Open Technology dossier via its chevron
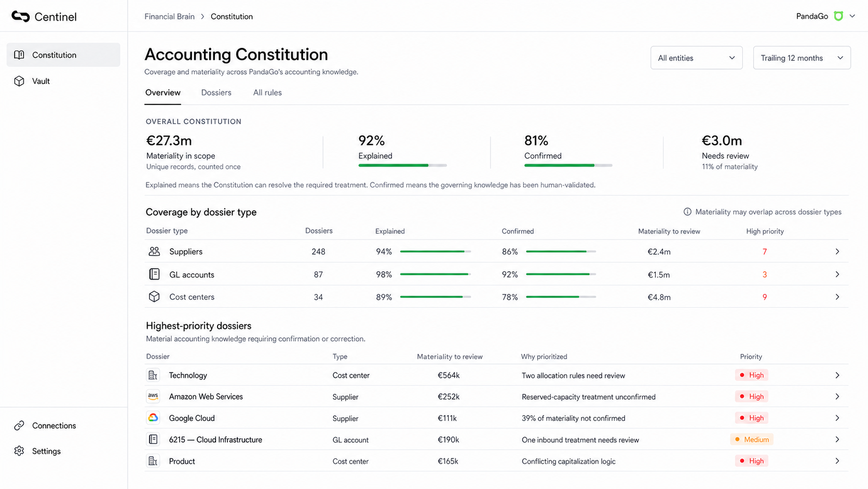 (x=837, y=375)
